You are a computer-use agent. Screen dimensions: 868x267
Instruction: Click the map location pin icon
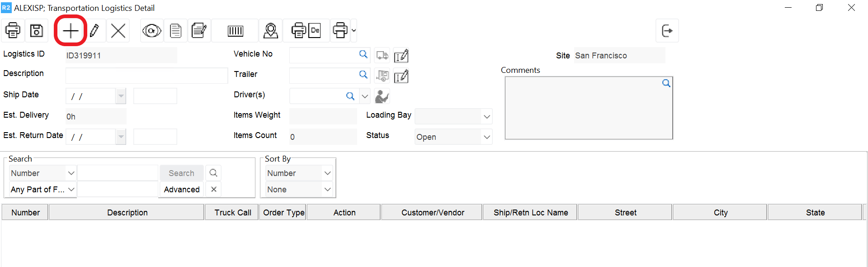(x=270, y=31)
